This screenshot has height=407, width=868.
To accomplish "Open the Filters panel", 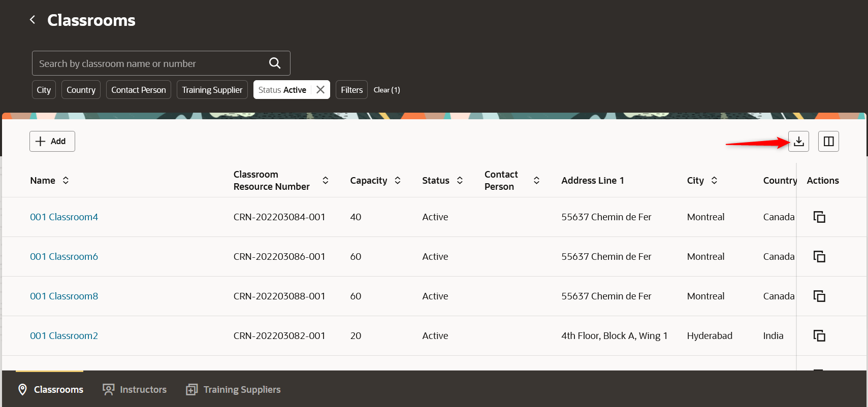I will point(351,90).
